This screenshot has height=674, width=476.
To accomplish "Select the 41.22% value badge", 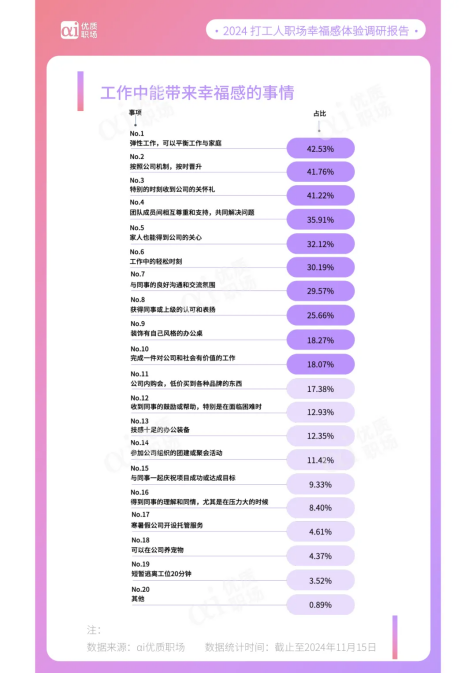I will pyautogui.click(x=320, y=196).
